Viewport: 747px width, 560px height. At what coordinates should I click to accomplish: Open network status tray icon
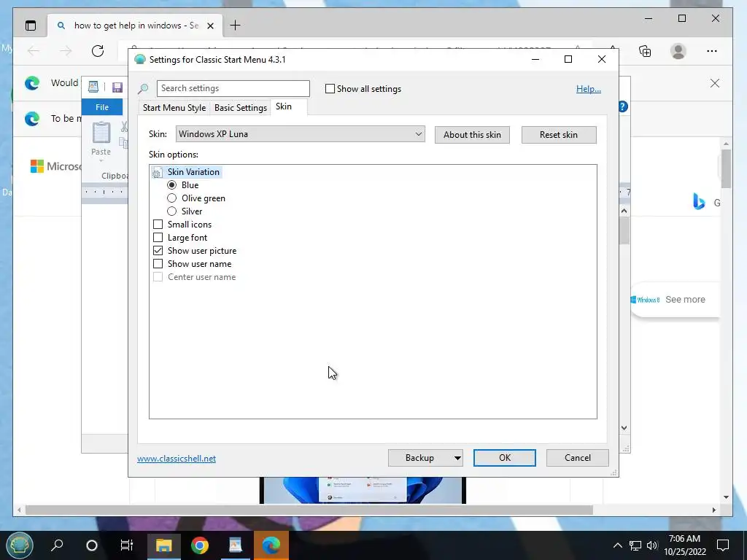tap(635, 545)
